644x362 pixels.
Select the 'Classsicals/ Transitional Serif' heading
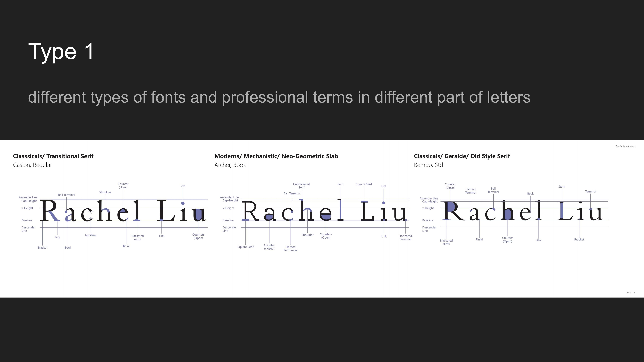pyautogui.click(x=53, y=156)
